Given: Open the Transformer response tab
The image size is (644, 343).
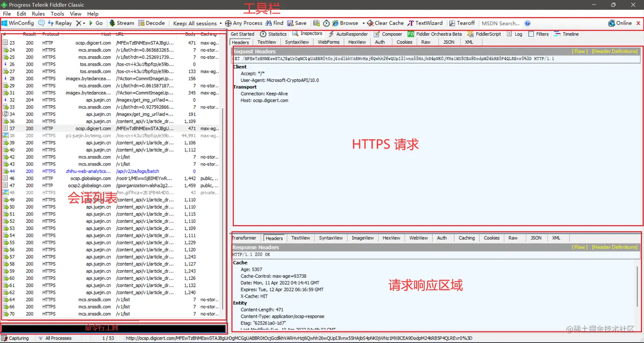Looking at the screenshot, I should (x=244, y=238).
